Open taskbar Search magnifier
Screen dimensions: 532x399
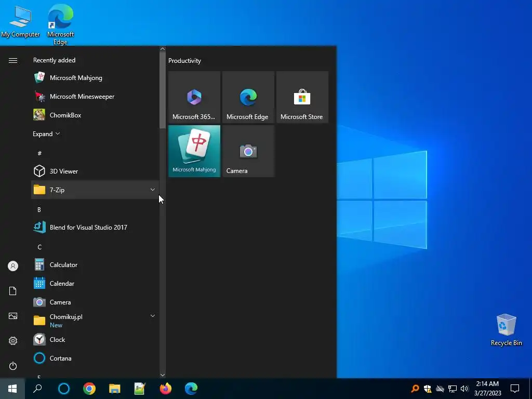(x=37, y=389)
